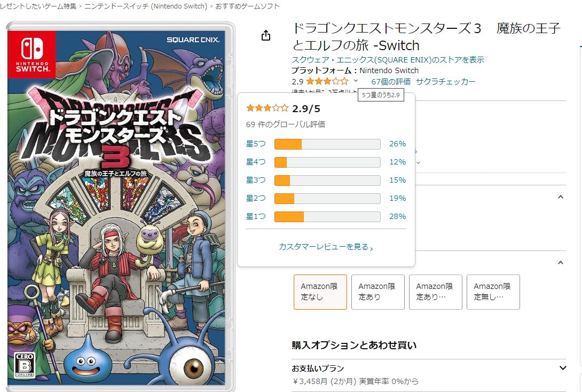This screenshot has height=392, width=582.
Task: Filter reviews by 星5つ rating bar
Action: (326, 144)
